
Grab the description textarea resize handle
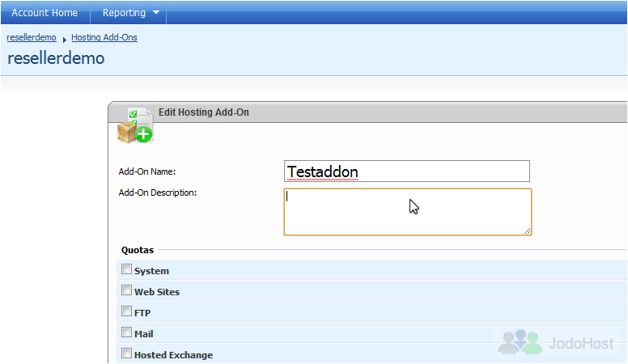coord(527,231)
